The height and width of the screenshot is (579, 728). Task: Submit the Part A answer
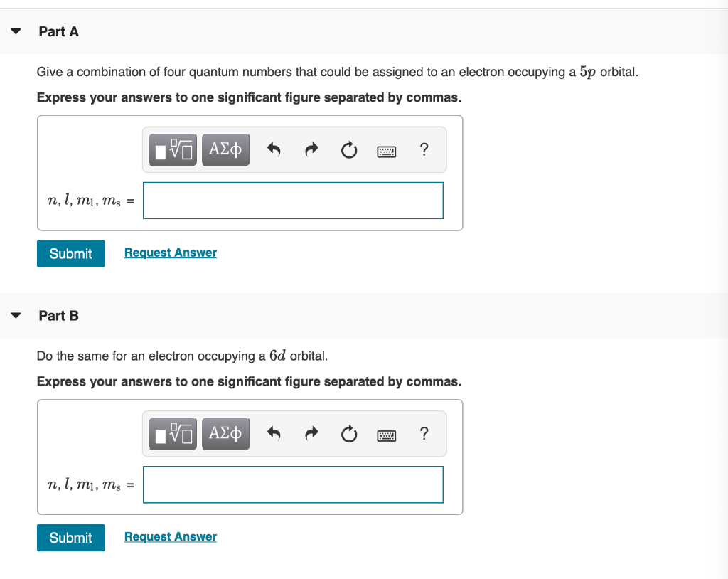70,253
